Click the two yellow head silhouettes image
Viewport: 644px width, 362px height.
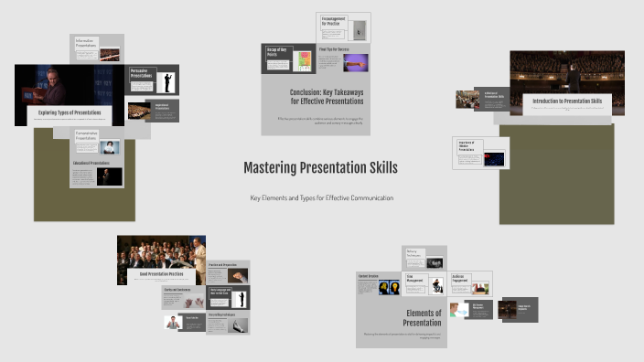pos(389,287)
